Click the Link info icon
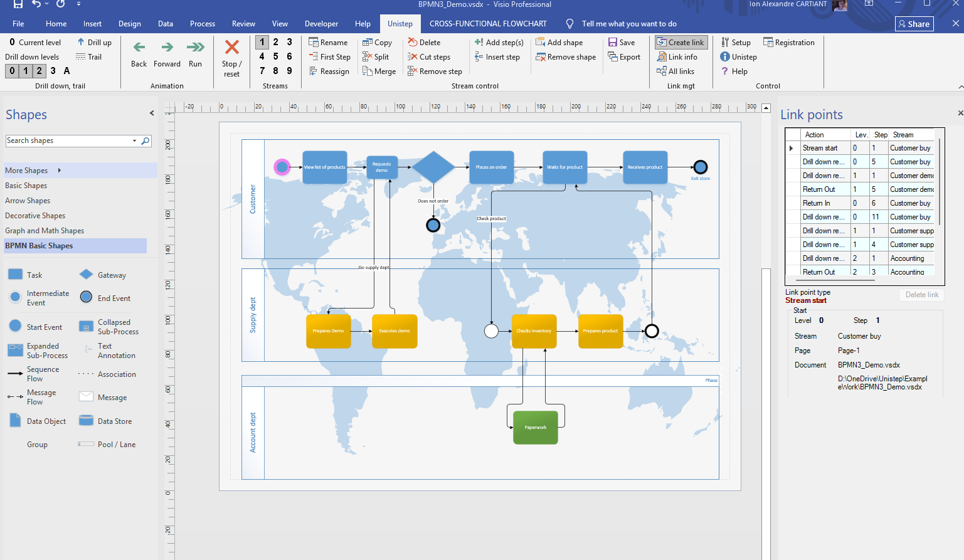 662,57
